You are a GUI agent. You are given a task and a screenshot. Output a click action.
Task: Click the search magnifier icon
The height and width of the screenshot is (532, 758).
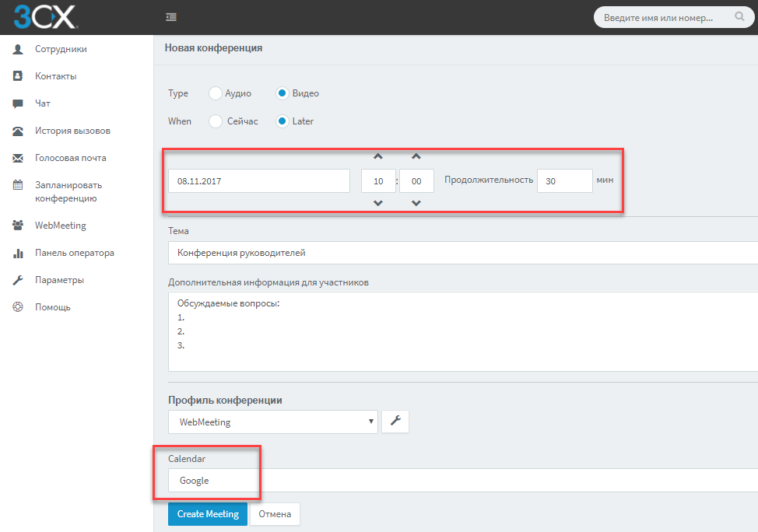739,17
